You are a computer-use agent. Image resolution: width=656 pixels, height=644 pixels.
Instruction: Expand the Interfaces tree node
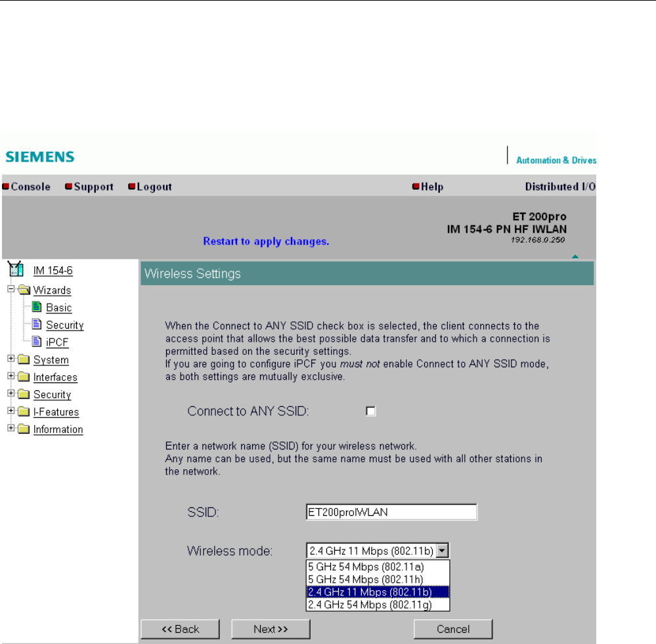click(x=11, y=376)
